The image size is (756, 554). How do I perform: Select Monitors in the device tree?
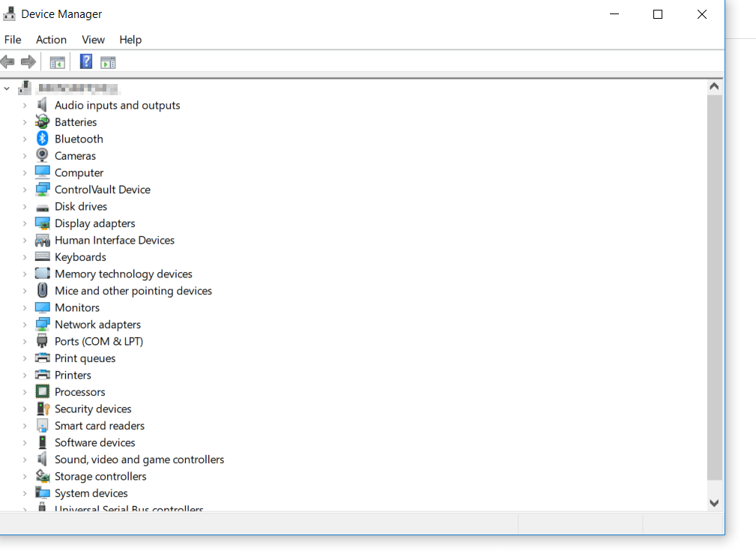coord(77,307)
